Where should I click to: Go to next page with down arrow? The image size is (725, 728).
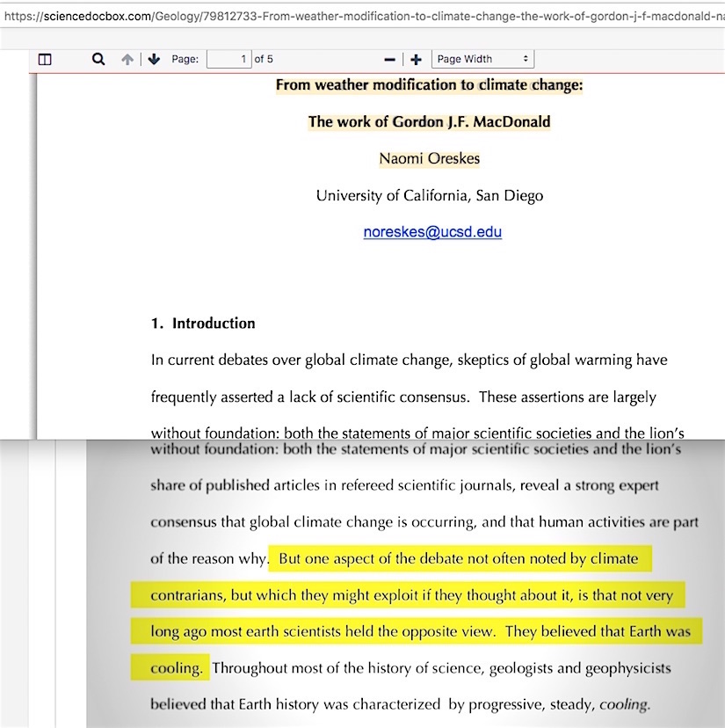click(154, 60)
